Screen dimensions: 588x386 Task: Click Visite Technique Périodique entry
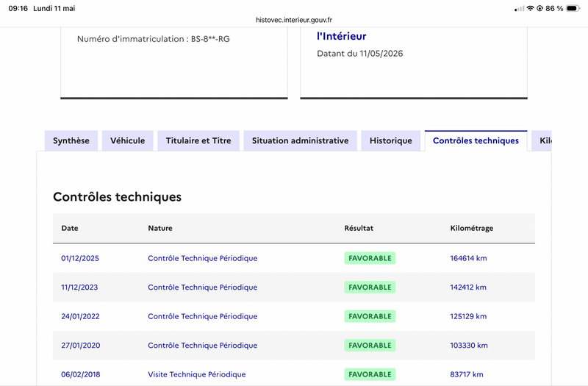[197, 374]
